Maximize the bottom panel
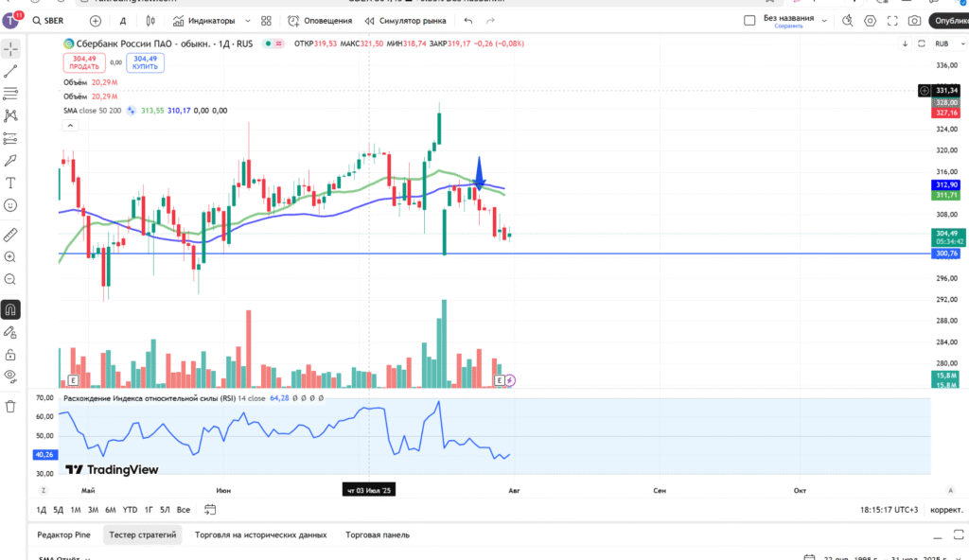The height and width of the screenshot is (560, 969). pos(959,534)
